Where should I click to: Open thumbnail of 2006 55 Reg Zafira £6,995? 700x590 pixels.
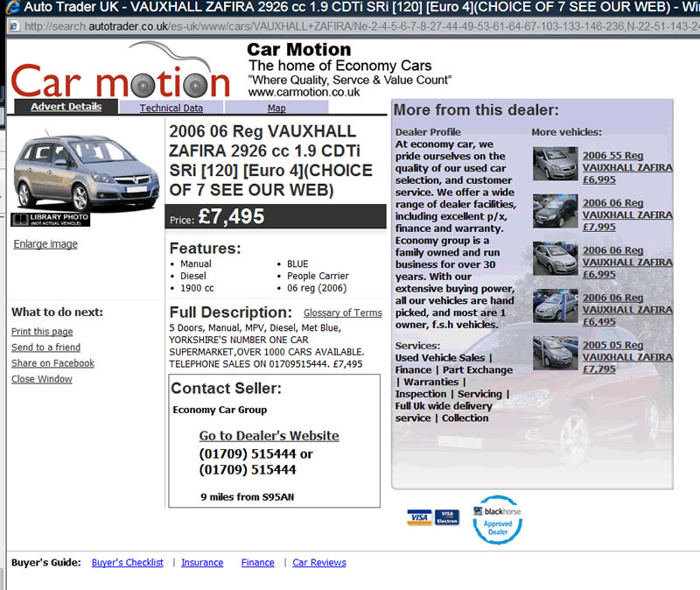(555, 164)
